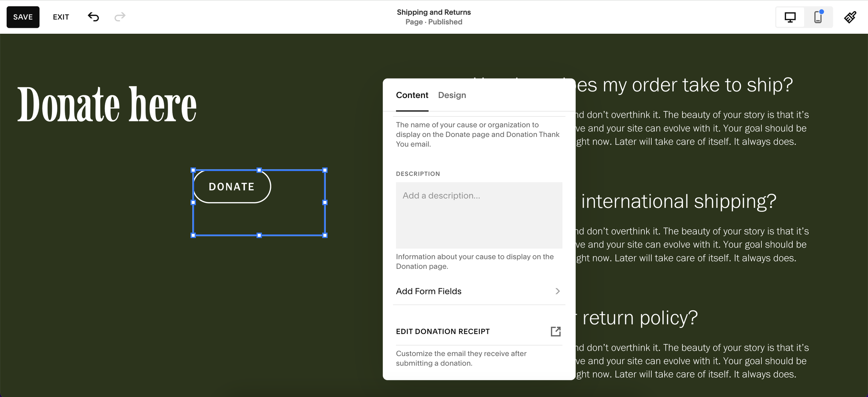Click the international shipping heading
Image resolution: width=868 pixels, height=397 pixels.
point(678,201)
